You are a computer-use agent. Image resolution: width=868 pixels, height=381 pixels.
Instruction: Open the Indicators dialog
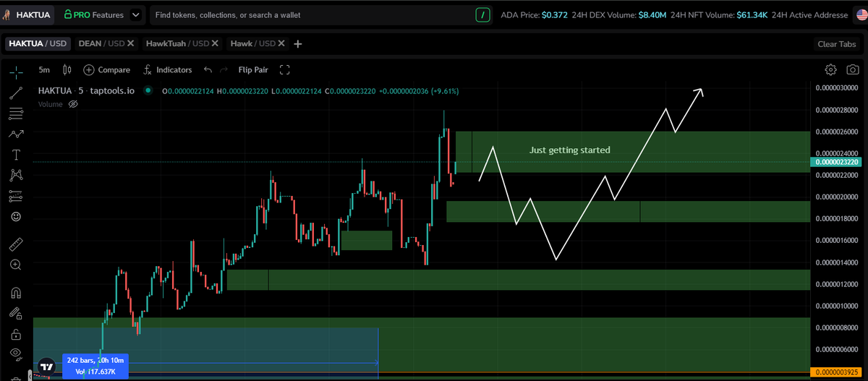tap(168, 70)
